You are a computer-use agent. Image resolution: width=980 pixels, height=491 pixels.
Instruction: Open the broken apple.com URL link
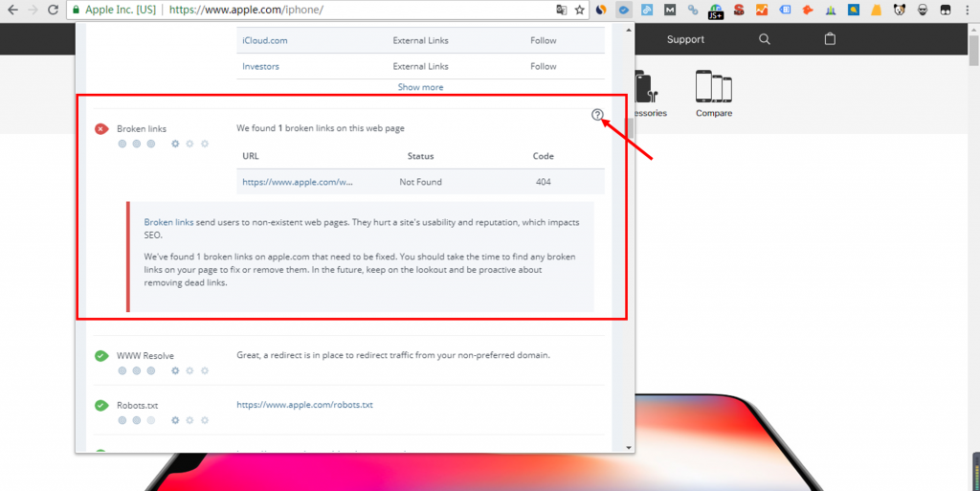pos(298,182)
